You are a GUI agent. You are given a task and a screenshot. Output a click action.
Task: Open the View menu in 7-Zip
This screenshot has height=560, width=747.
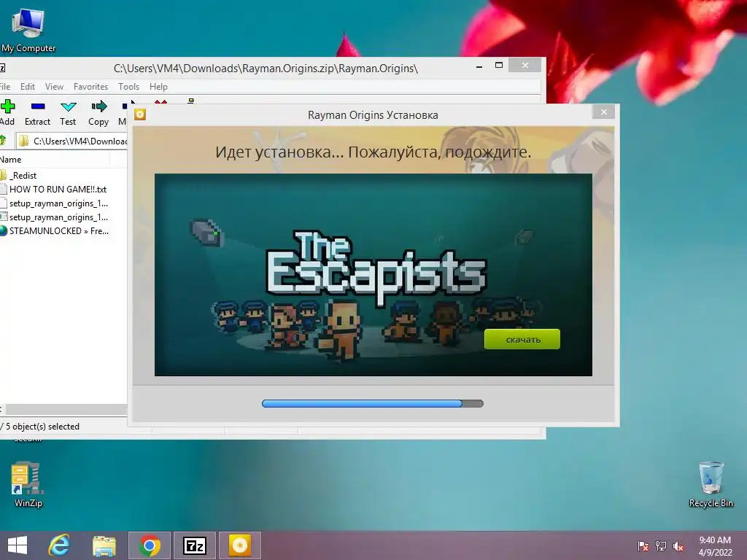54,87
